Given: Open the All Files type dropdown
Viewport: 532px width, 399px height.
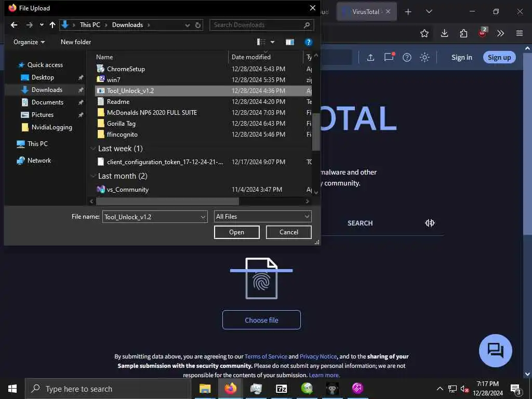Looking at the screenshot, I should coord(262,217).
